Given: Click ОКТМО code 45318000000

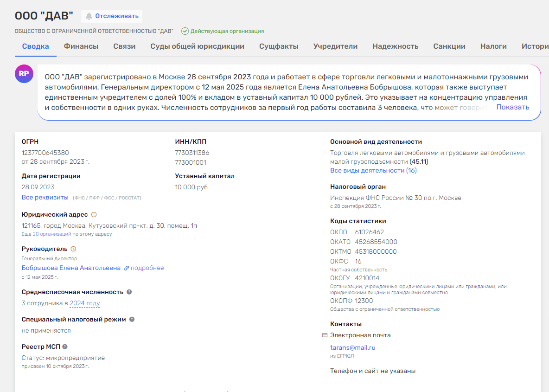Looking at the screenshot, I should click(376, 252).
